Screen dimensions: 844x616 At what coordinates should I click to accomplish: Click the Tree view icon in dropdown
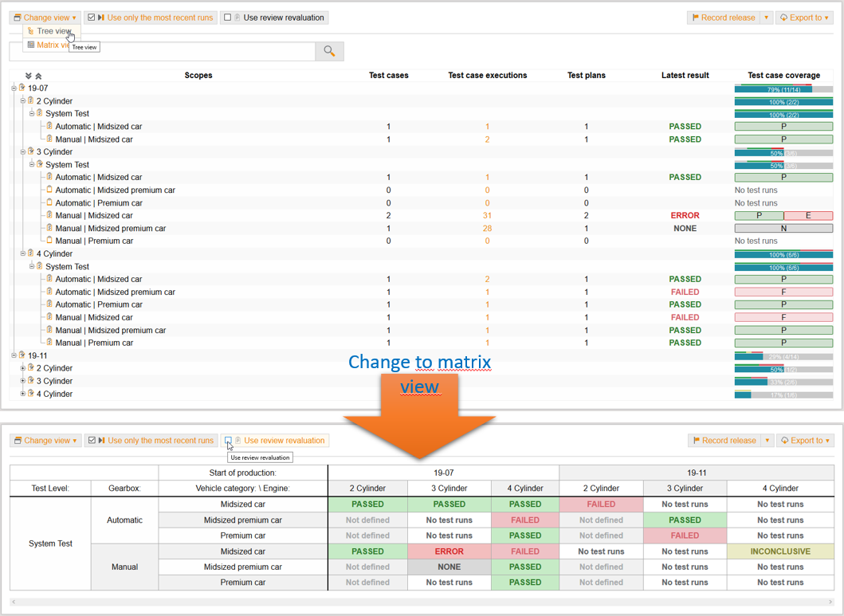(x=30, y=31)
